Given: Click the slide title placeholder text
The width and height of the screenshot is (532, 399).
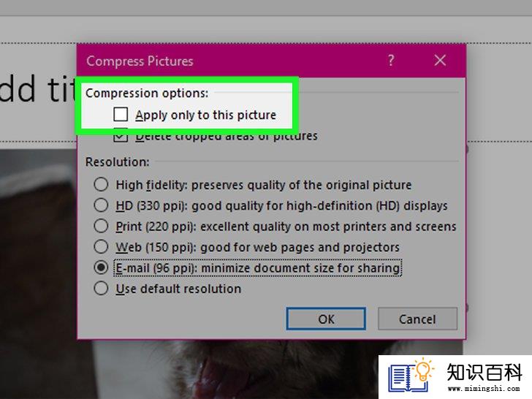Looking at the screenshot, I should pos(37,89).
